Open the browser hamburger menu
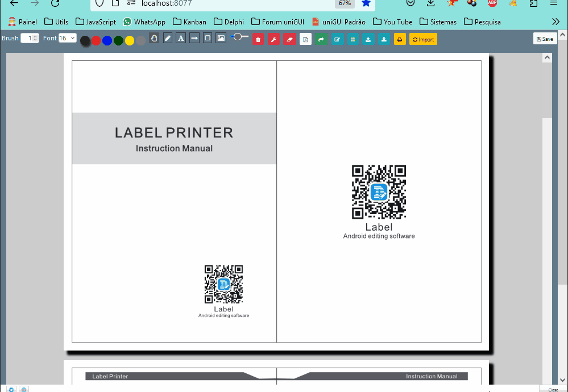Image resolution: width=568 pixels, height=392 pixels. pyautogui.click(x=554, y=3)
